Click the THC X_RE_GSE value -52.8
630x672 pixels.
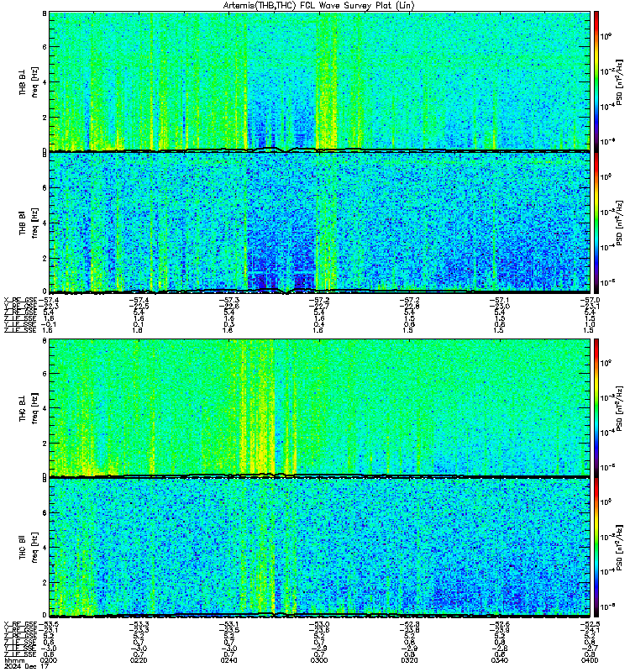point(409,624)
